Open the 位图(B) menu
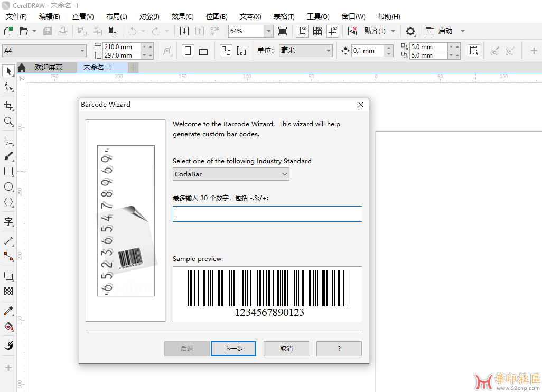The image size is (542, 392). click(x=217, y=16)
